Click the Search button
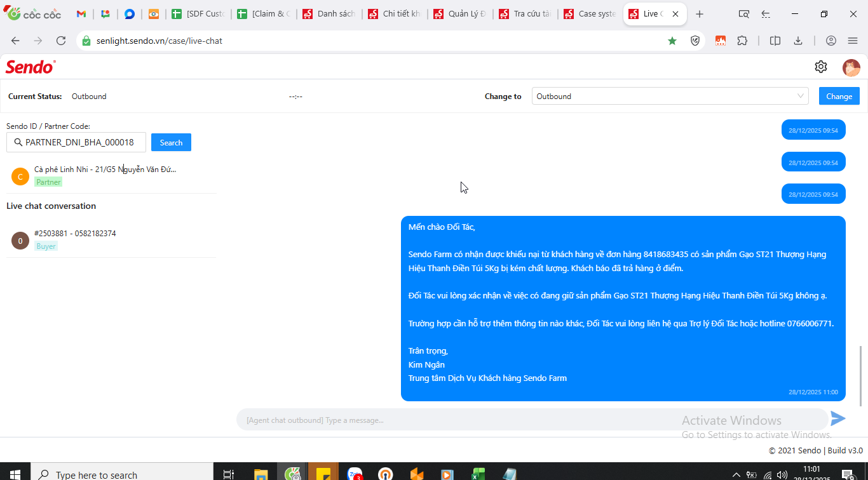 (x=171, y=142)
